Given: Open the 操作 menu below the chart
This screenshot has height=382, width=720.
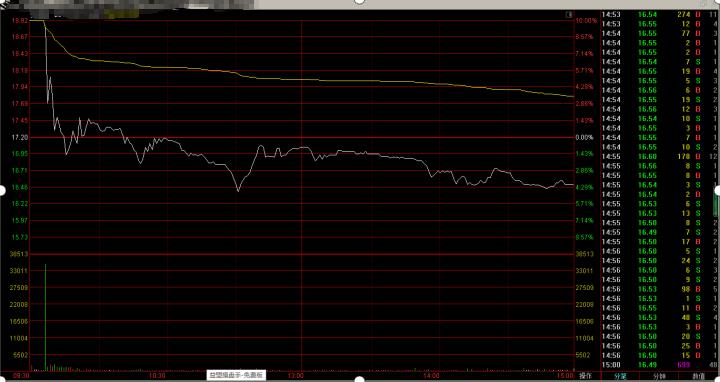Looking at the screenshot, I should pos(585,376).
